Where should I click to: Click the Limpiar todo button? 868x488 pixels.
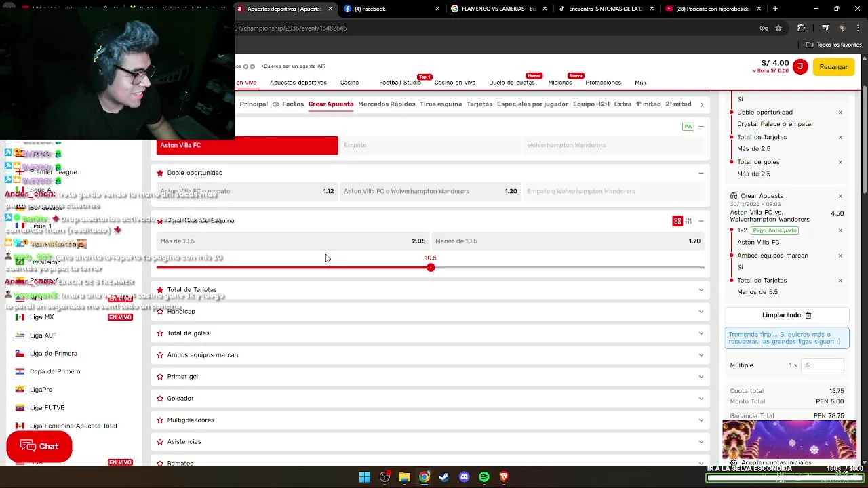[787, 315]
